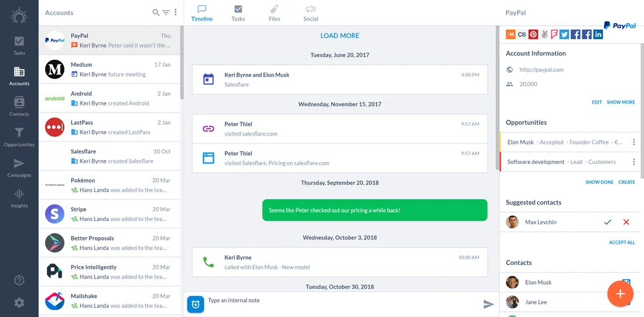Open the paypal.com website link
The height and width of the screenshot is (317, 644).
542,69
